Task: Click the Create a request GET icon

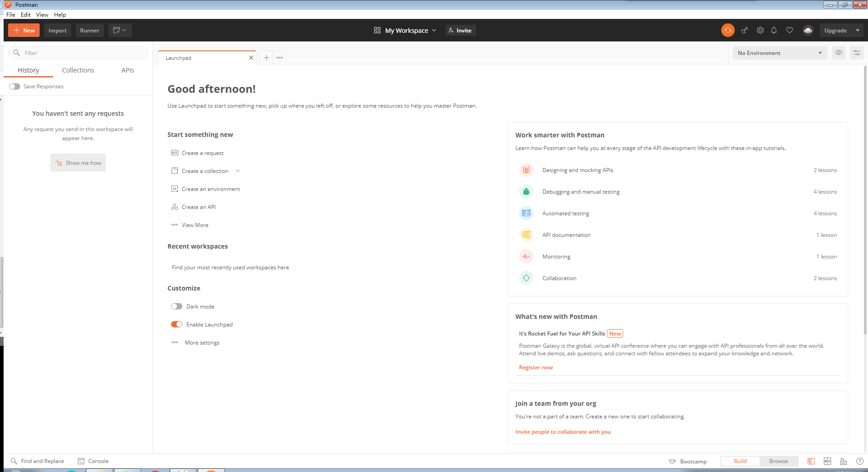Action: (x=175, y=153)
